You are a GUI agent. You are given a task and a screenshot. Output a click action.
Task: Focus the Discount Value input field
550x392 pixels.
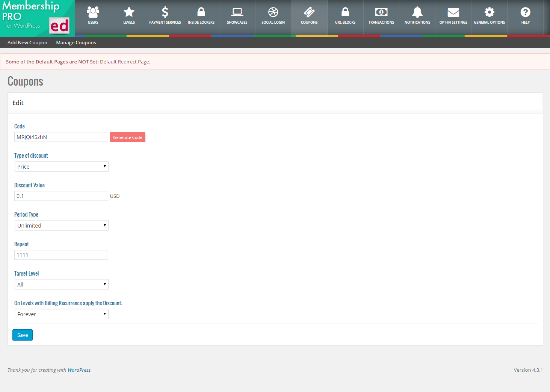[61, 196]
